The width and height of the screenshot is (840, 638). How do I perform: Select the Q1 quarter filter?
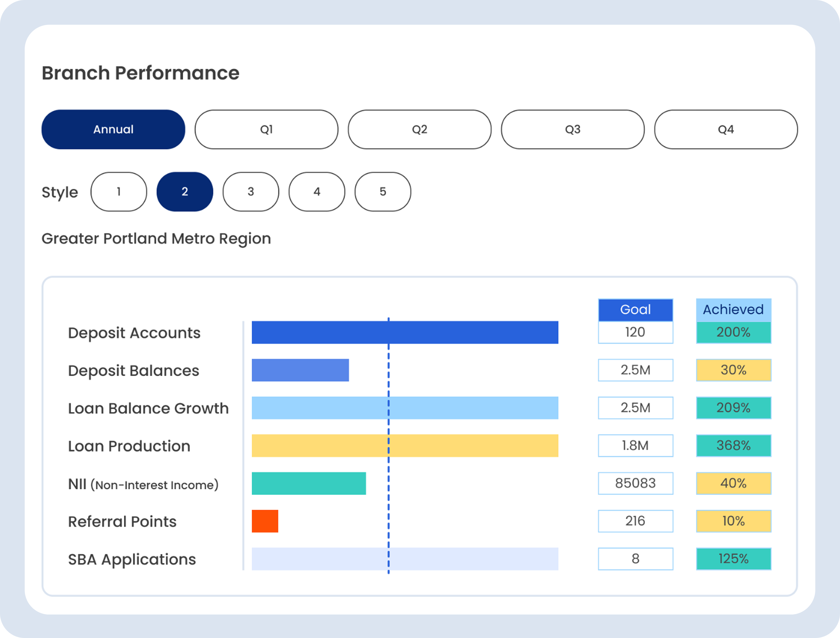pos(266,129)
